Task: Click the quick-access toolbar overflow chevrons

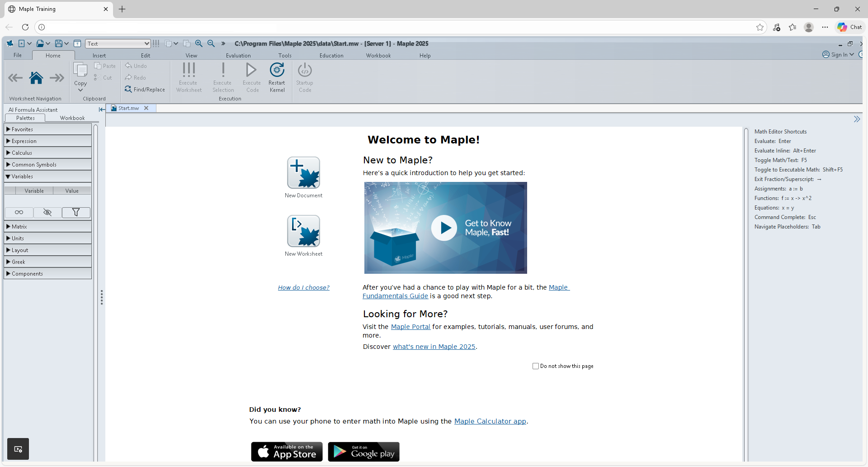Action: pyautogui.click(x=223, y=43)
